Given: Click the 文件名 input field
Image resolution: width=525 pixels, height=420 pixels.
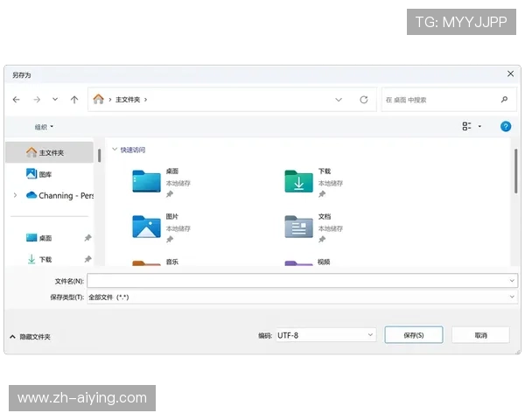Looking at the screenshot, I should (297, 281).
